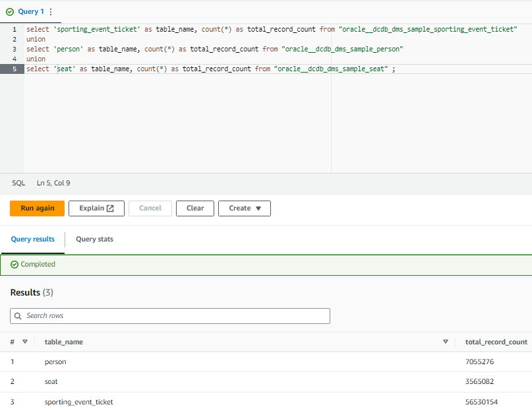Expand the Create dropdown button

click(x=245, y=208)
